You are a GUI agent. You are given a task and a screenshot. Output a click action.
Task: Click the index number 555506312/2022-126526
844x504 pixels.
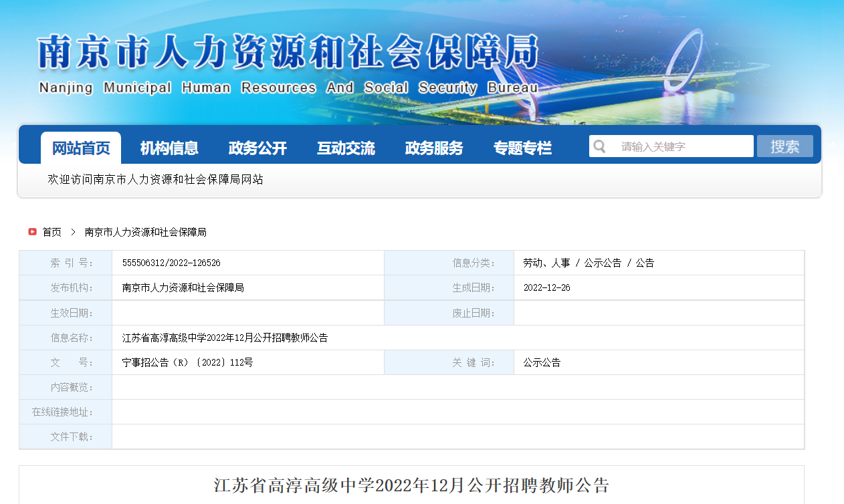point(171,263)
